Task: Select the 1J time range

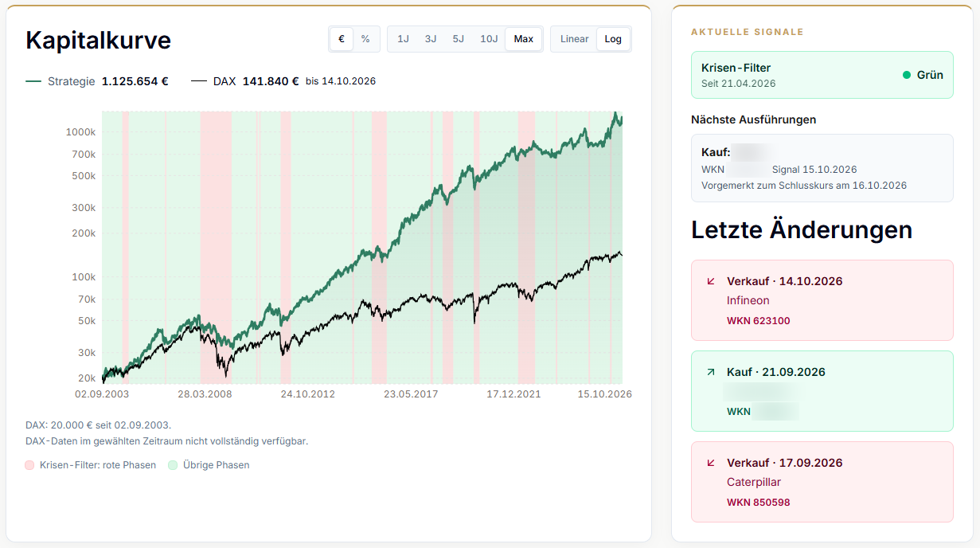Action: point(404,39)
